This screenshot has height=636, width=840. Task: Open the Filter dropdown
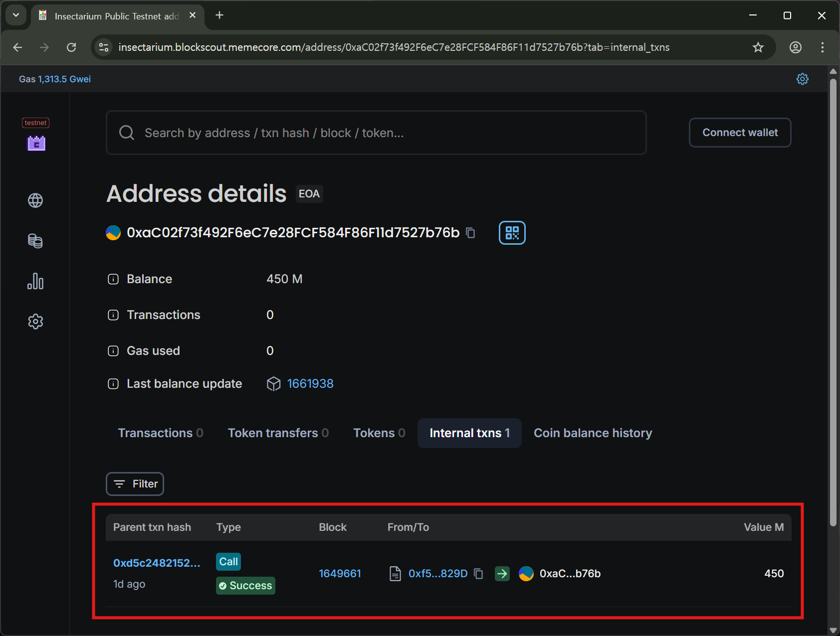(x=135, y=484)
